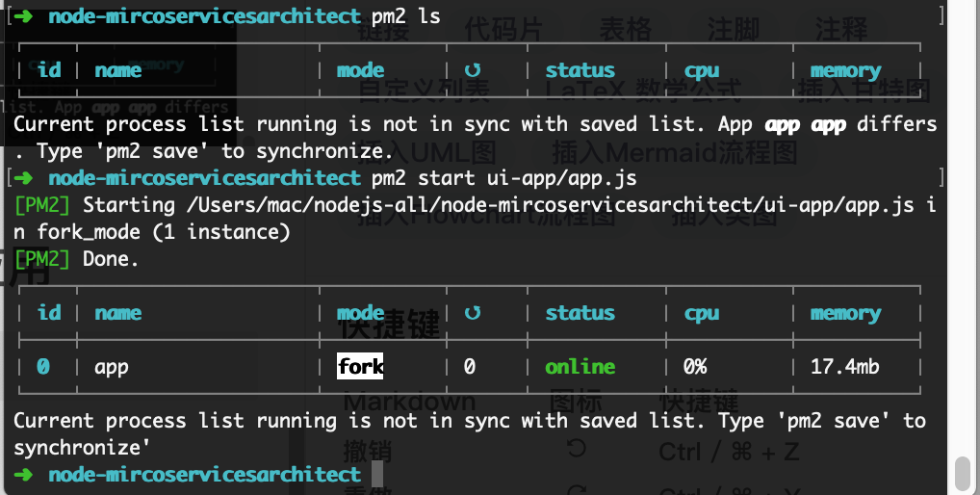The image size is (980, 495).
Task: Click the 'mode' header above 'fork'
Action: [361, 312]
